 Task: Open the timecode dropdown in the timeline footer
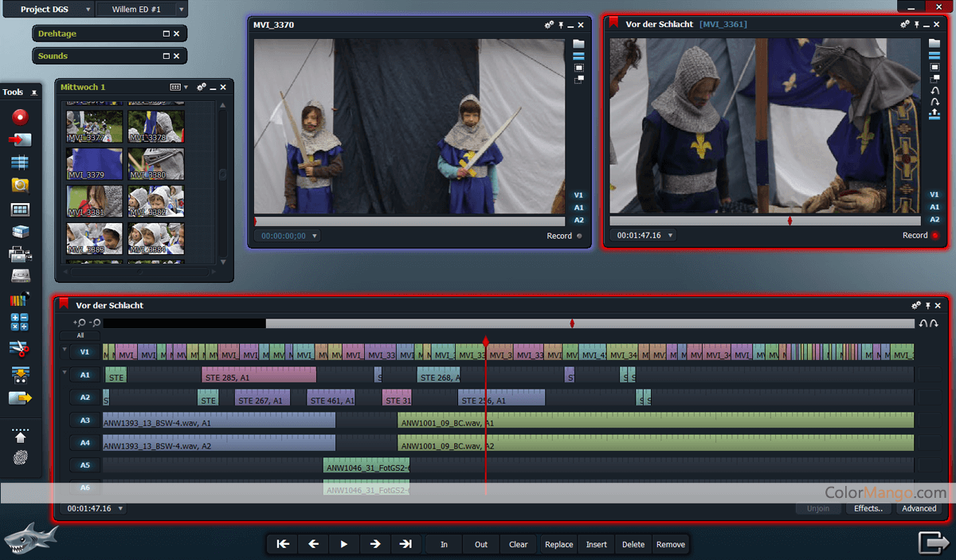pyautogui.click(x=119, y=508)
